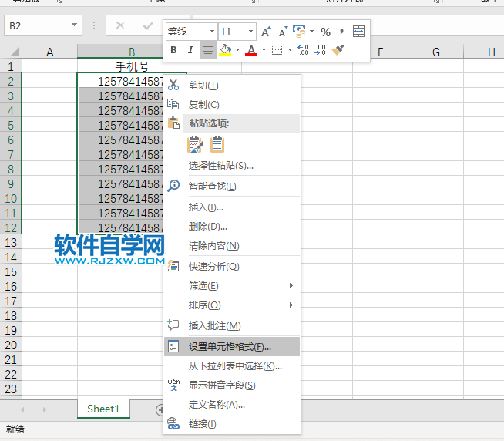The width and height of the screenshot is (504, 441).
Task: Click the select-all corner triangle
Action: (x=15, y=52)
